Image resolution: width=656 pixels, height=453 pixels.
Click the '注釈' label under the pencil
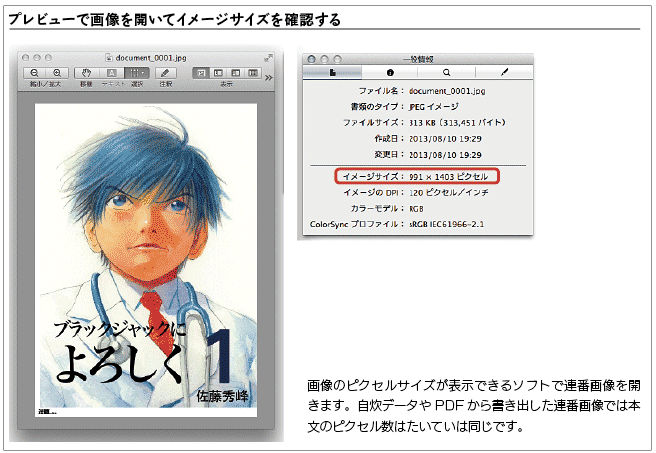[x=166, y=84]
